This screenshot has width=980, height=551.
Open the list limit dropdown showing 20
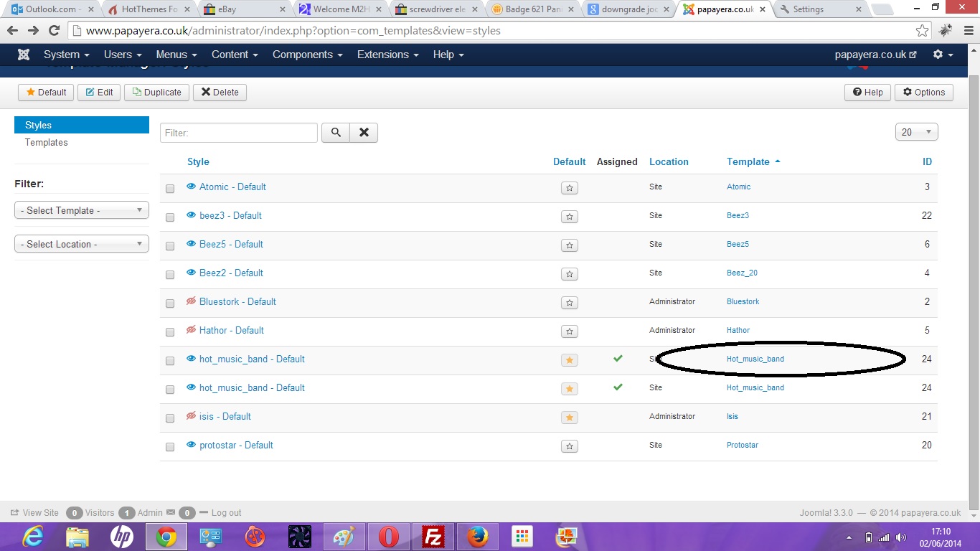tap(916, 132)
